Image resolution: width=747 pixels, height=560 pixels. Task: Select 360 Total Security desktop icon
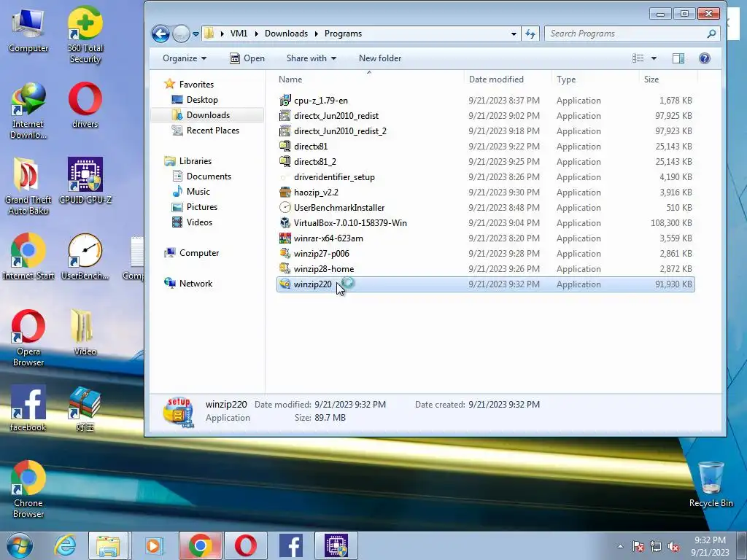pos(85,35)
